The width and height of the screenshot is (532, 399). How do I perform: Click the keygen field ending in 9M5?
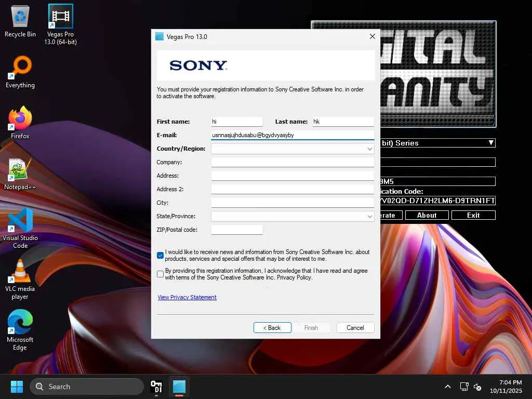tap(437, 181)
